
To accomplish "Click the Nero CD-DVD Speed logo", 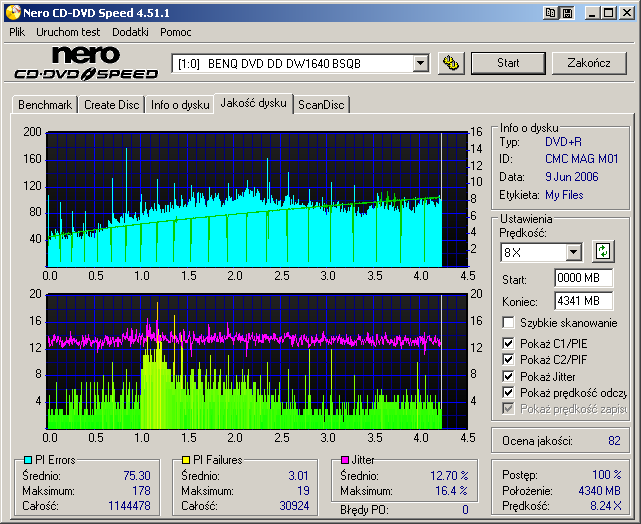I will tap(86, 63).
